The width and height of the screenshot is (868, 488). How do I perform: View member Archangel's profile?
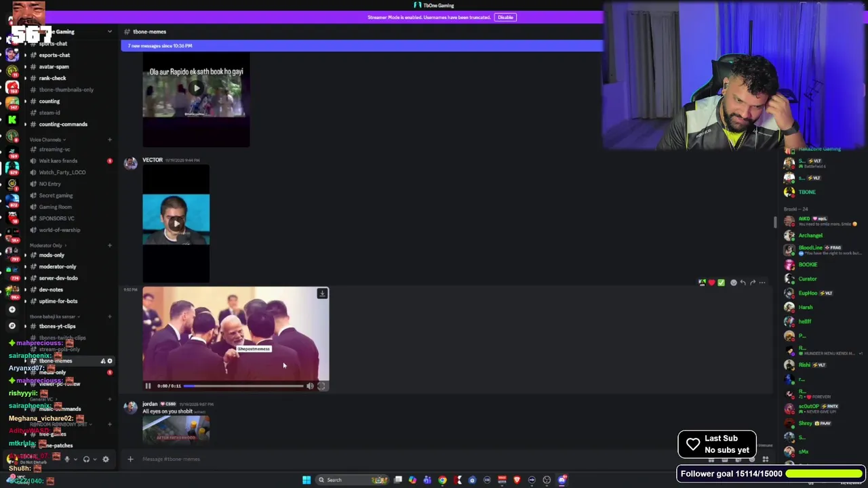pyautogui.click(x=810, y=235)
